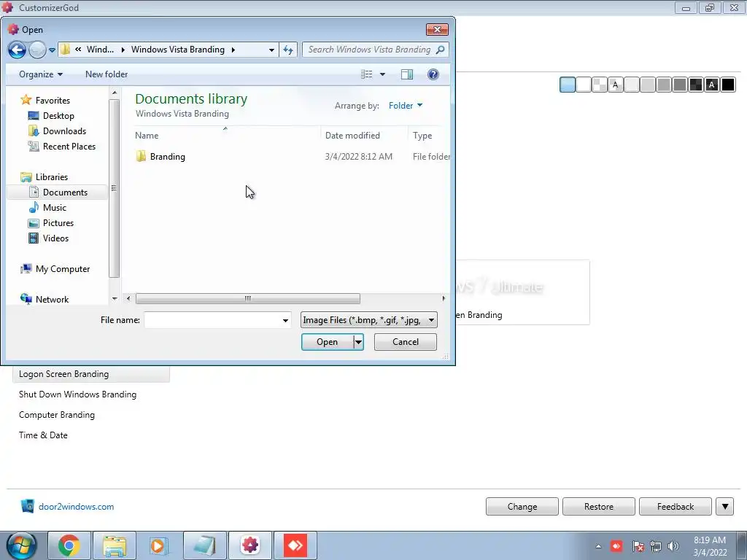Select the Branding folder icon

tap(141, 157)
